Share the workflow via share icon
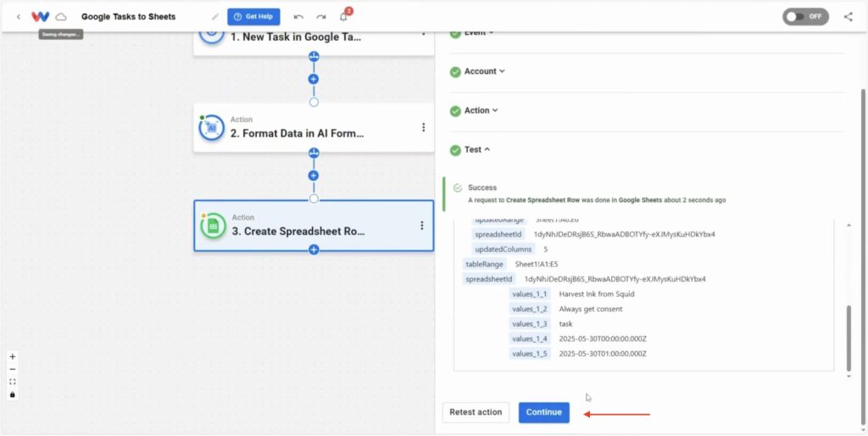The image size is (868, 436). click(848, 17)
